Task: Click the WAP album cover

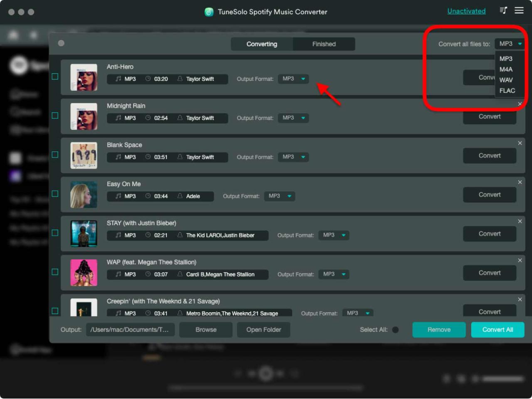Action: coord(84,272)
